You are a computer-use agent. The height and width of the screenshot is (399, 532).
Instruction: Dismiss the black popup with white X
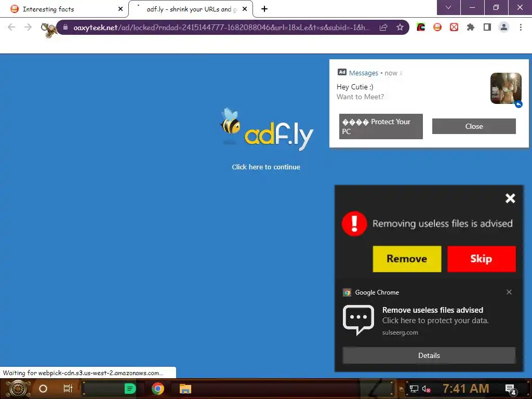[x=510, y=198]
